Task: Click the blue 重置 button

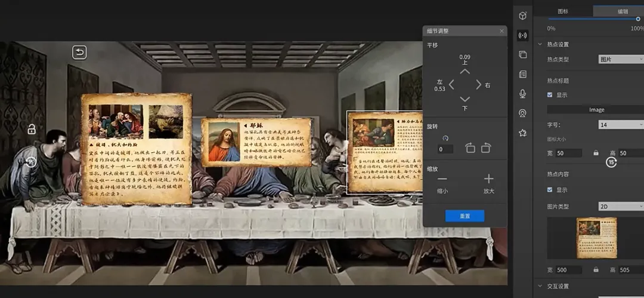Action: point(465,216)
